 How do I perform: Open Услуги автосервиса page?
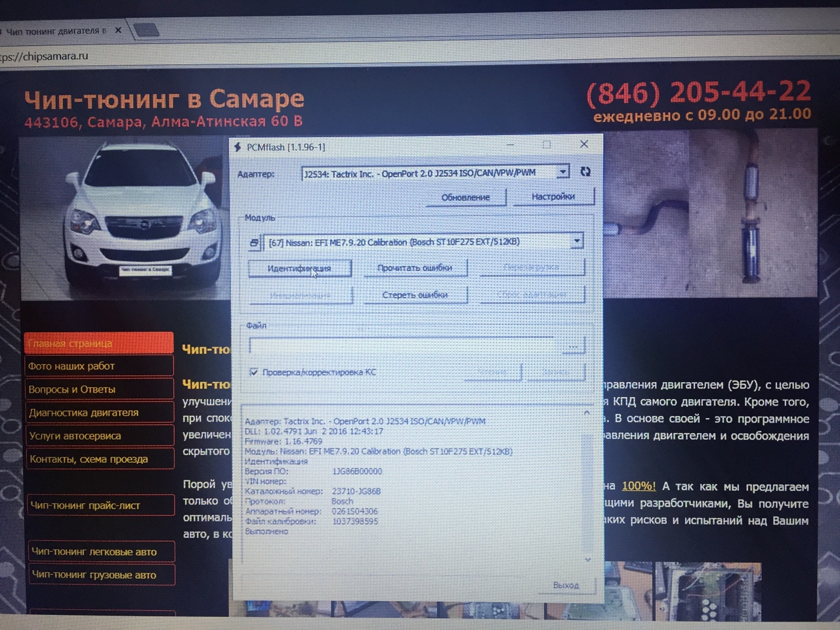(100, 436)
